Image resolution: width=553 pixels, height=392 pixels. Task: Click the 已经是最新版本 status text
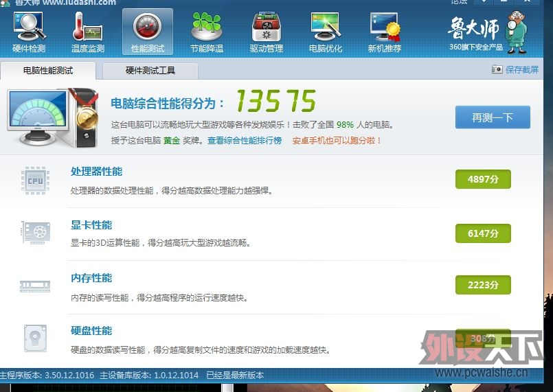[235, 375]
